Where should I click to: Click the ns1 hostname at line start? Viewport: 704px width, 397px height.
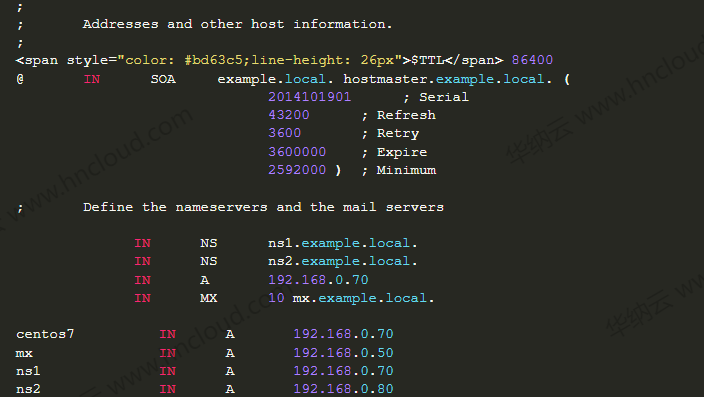pos(28,371)
